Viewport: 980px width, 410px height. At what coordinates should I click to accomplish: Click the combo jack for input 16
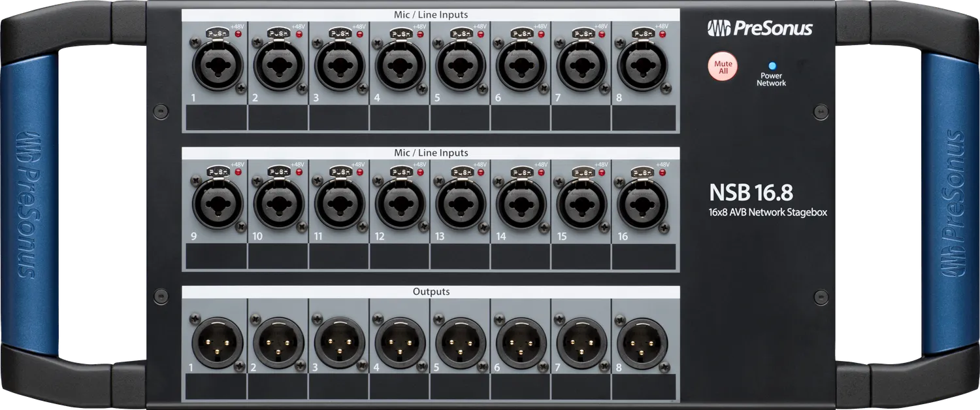click(643, 203)
